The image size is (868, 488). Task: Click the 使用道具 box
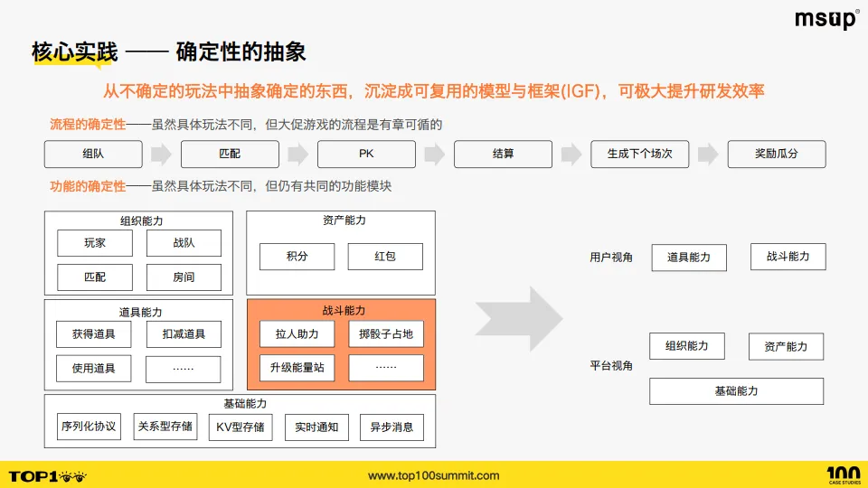point(93,369)
